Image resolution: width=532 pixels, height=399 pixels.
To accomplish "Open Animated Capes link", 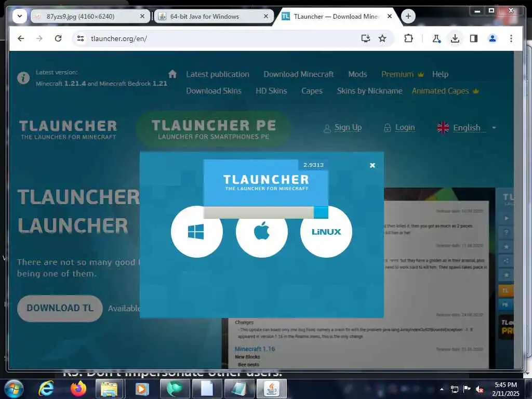I will (445, 91).
